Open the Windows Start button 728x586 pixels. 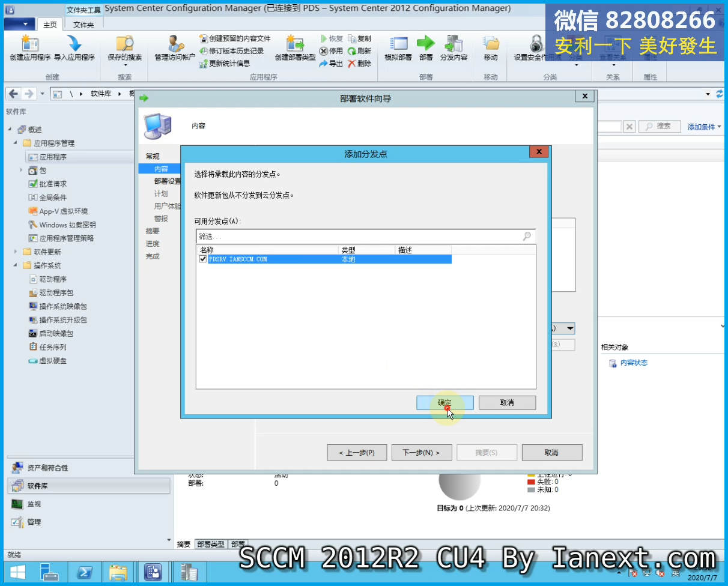click(x=17, y=572)
